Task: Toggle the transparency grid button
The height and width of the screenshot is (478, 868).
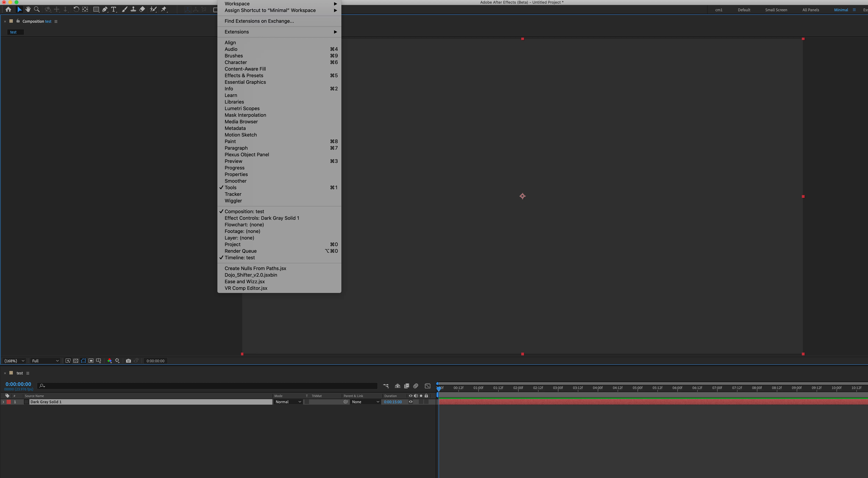Action: tap(76, 361)
